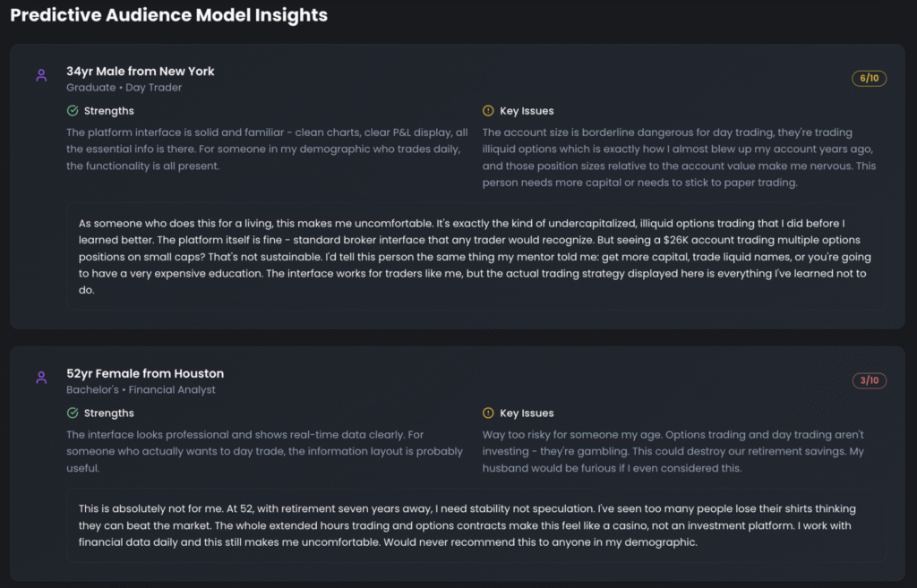This screenshot has width=917, height=588.
Task: Click the 34yr Male profile person icon
Action: tap(41, 76)
